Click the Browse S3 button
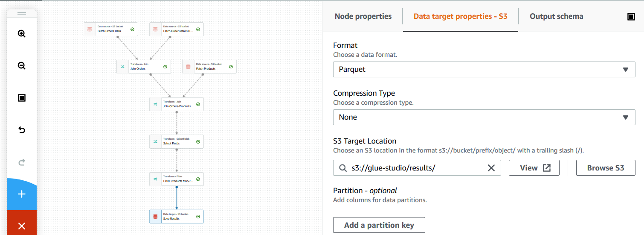The height and width of the screenshot is (235, 644). [605, 168]
